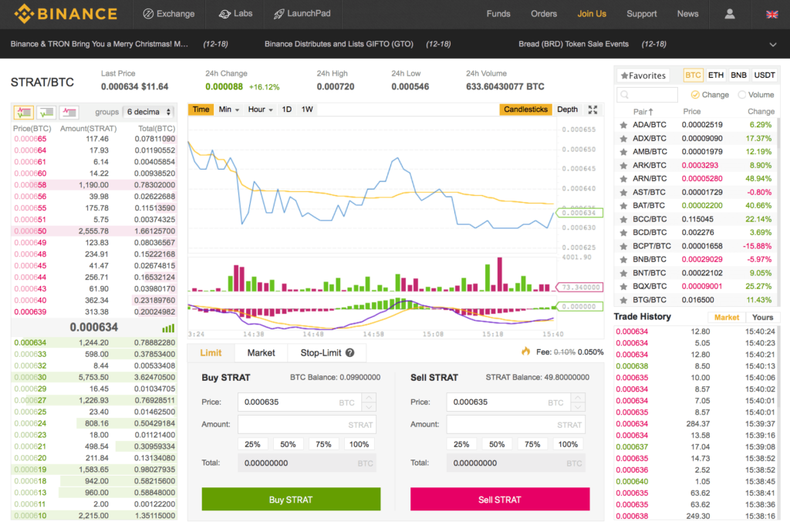Expand the Hour chart interval dropdown

pos(260,109)
